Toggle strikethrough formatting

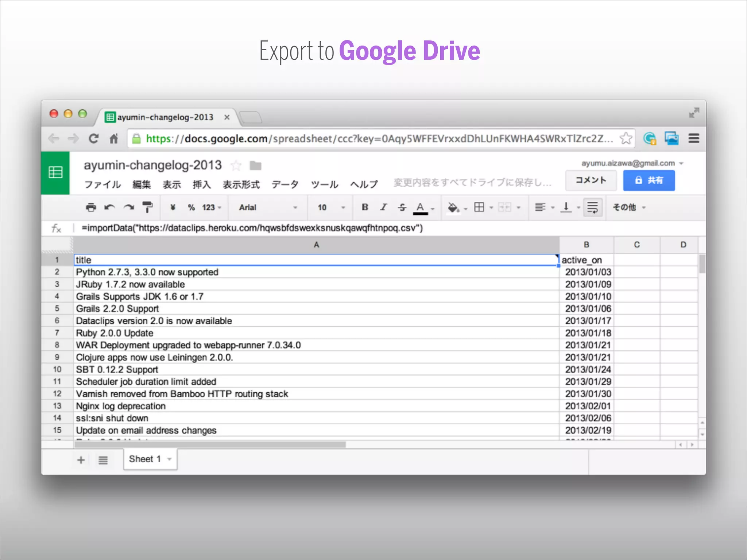click(402, 207)
